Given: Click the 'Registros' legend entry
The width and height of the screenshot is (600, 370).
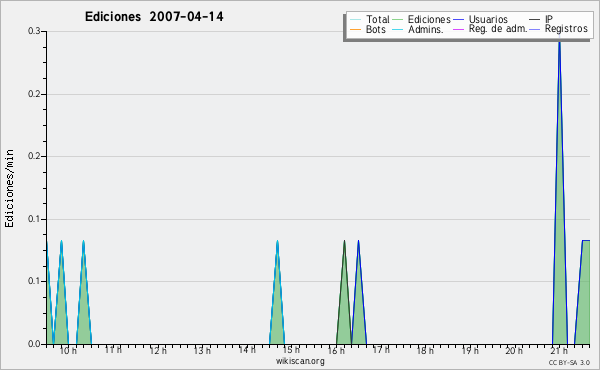Looking at the screenshot, I should [x=558, y=29].
